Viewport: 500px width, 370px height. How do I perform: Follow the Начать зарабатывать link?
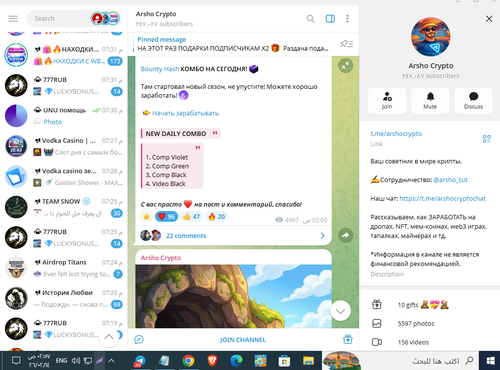click(185, 113)
